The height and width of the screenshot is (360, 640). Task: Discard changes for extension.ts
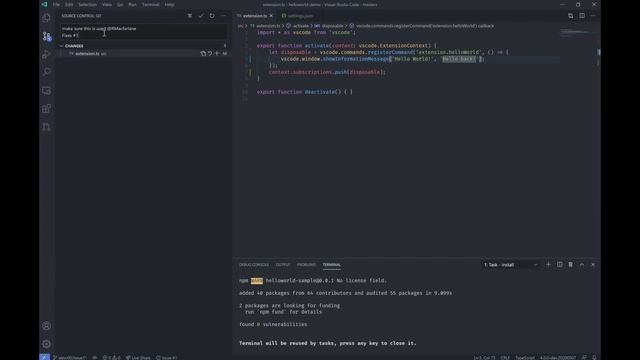pyautogui.click(x=210, y=53)
